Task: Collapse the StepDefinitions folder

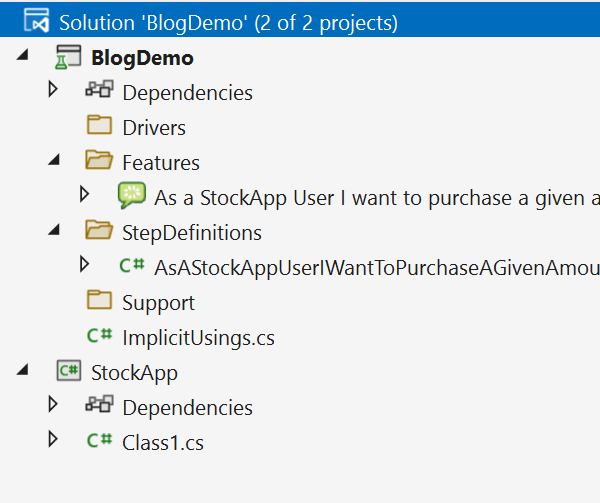Action: pyautogui.click(x=54, y=233)
